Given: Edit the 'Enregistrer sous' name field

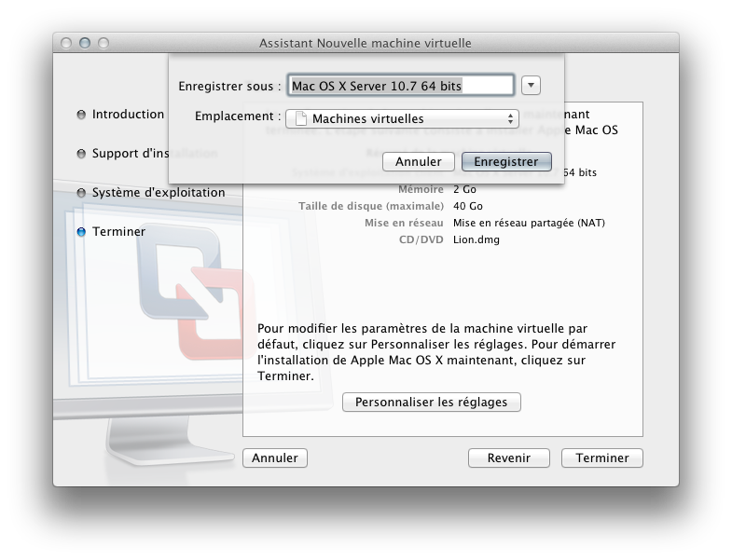Looking at the screenshot, I should tap(401, 86).
